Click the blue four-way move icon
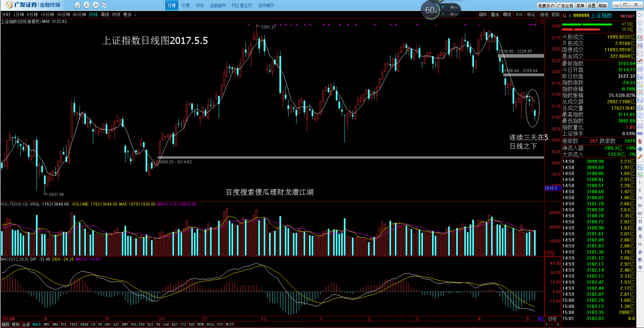This screenshot has height=328, width=644. coord(640,149)
